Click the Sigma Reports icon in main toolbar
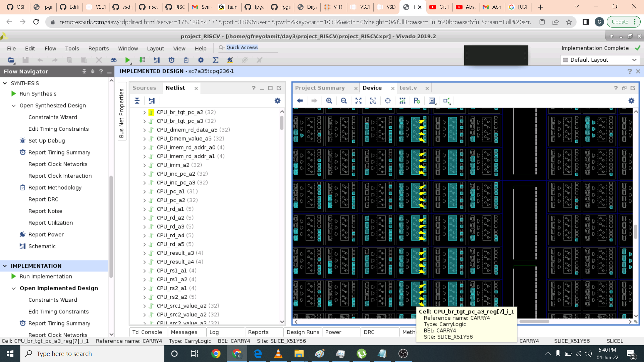Screen dimensions: 644x362 pyautogui.click(x=215, y=60)
